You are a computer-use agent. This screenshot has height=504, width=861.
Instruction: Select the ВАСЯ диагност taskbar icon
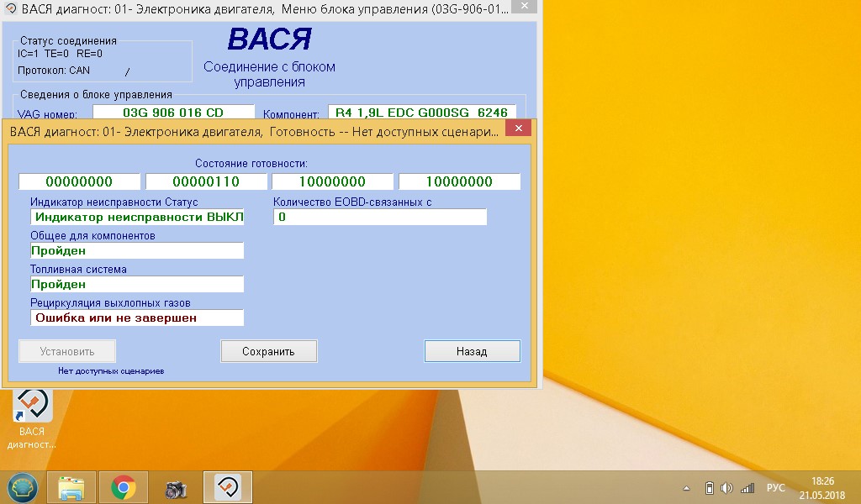point(228,487)
